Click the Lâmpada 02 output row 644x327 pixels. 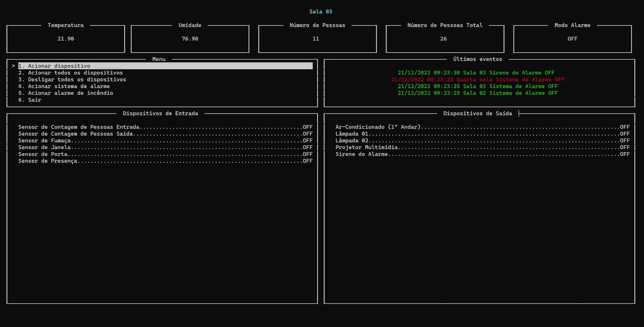[483, 141]
